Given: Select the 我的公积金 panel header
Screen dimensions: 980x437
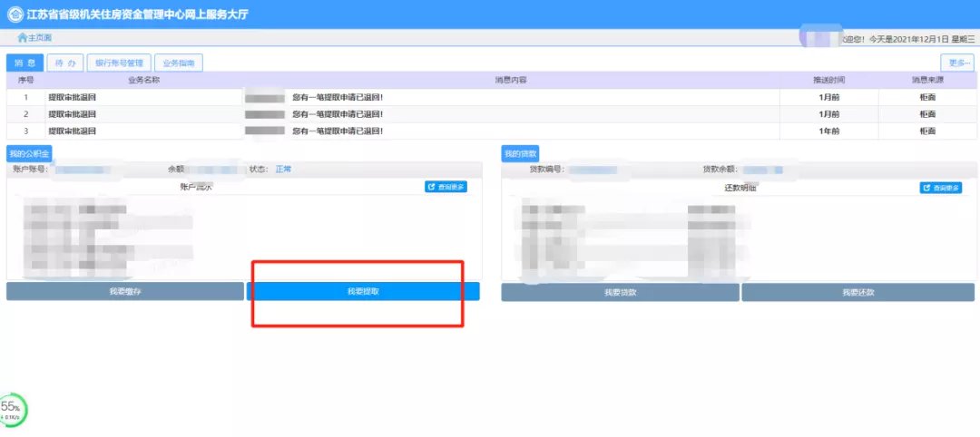Looking at the screenshot, I should (x=29, y=153).
